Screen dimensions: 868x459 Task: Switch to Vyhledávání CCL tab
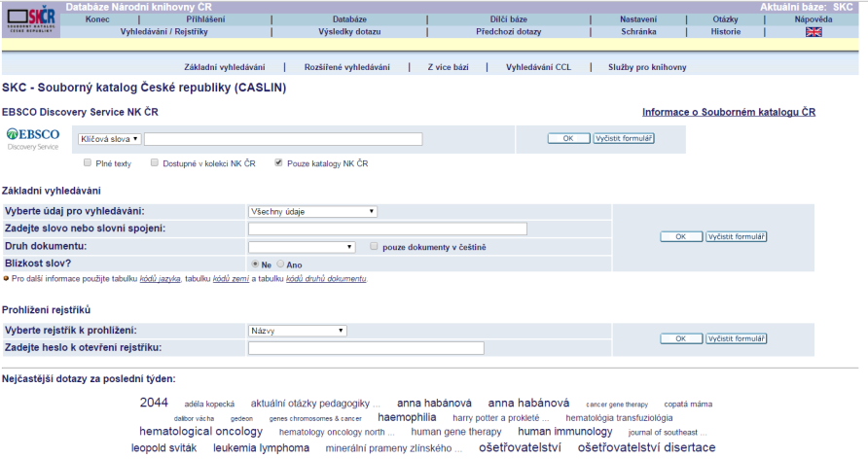point(538,67)
